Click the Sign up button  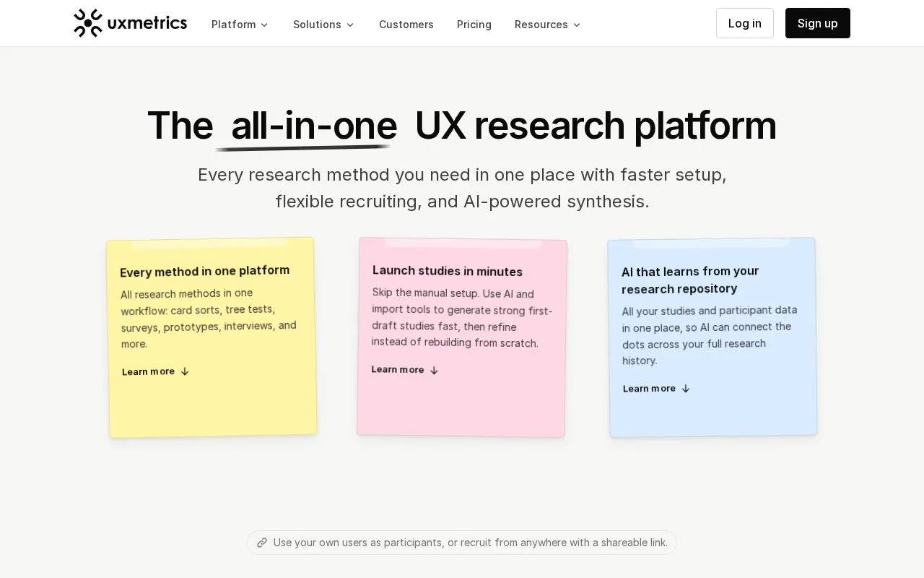coord(818,23)
